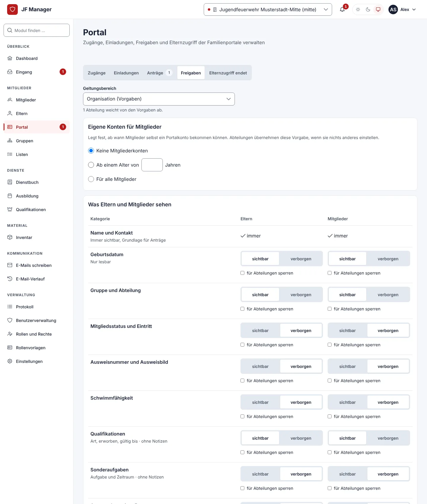
Task: Set Sonderaufgaben Eltern to sichtbar
Action: (x=260, y=474)
